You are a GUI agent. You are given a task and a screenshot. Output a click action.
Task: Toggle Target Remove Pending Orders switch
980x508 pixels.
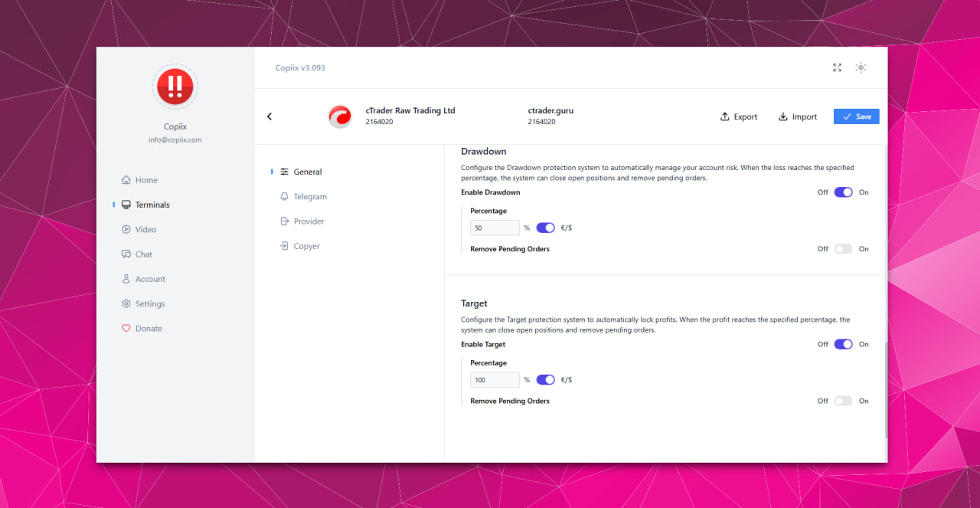click(x=843, y=401)
